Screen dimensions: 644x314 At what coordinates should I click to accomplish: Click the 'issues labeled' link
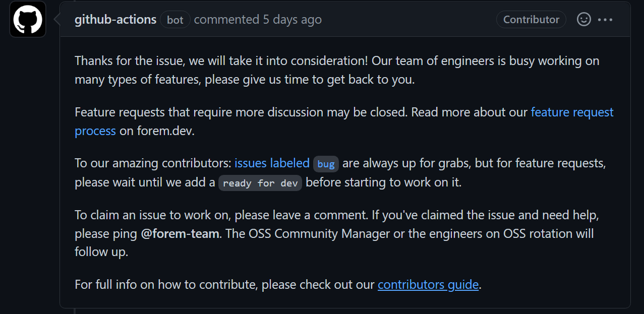pyautogui.click(x=272, y=163)
